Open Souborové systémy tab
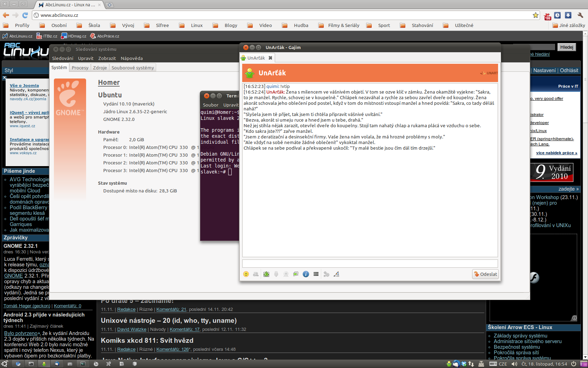This screenshot has height=368, width=588. pyautogui.click(x=133, y=68)
